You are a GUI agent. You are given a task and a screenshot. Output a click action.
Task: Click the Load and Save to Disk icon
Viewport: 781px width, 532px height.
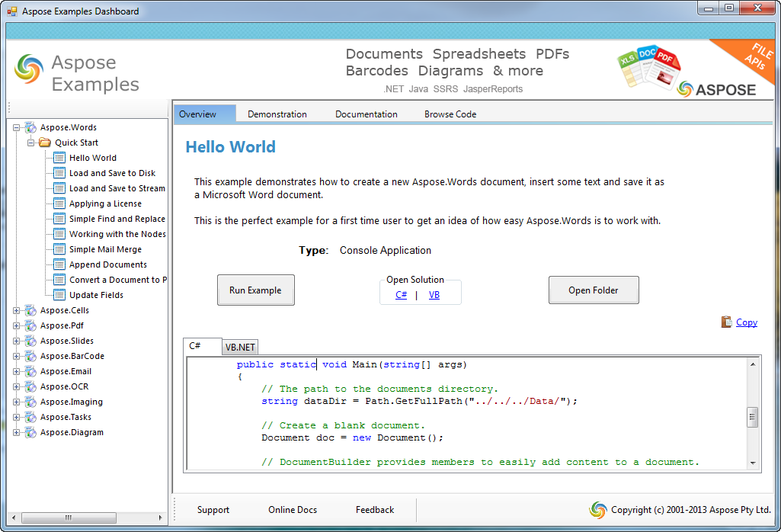59,173
